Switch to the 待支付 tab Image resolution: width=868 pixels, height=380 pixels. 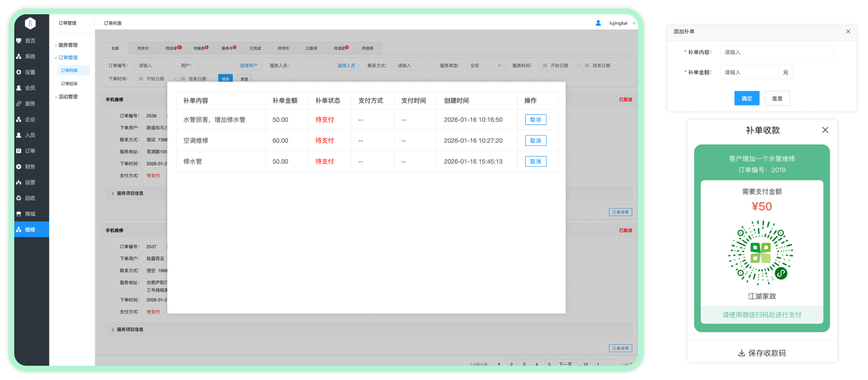pyautogui.click(x=143, y=48)
